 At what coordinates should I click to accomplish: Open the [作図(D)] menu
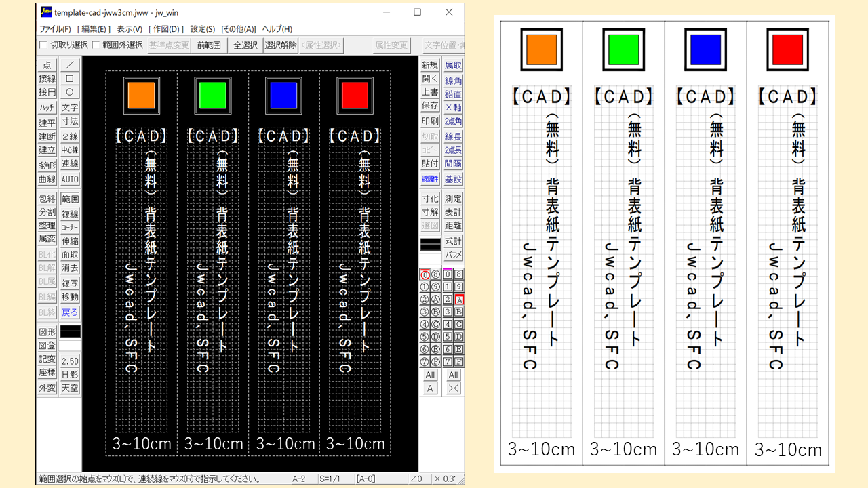point(166,29)
